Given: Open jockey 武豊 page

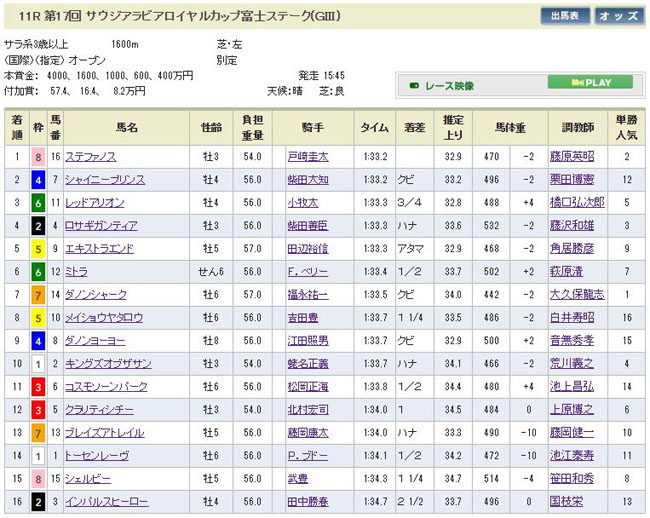Looking at the screenshot, I should click(296, 479).
